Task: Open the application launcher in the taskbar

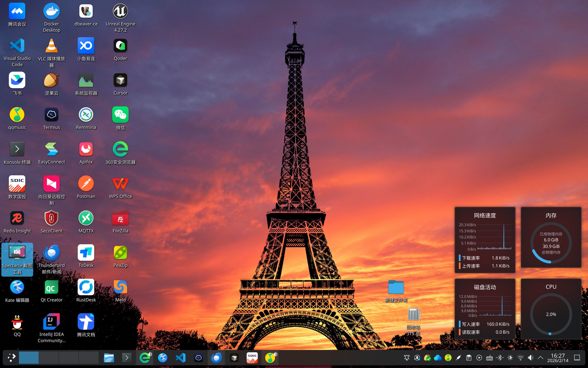Action: (11, 357)
